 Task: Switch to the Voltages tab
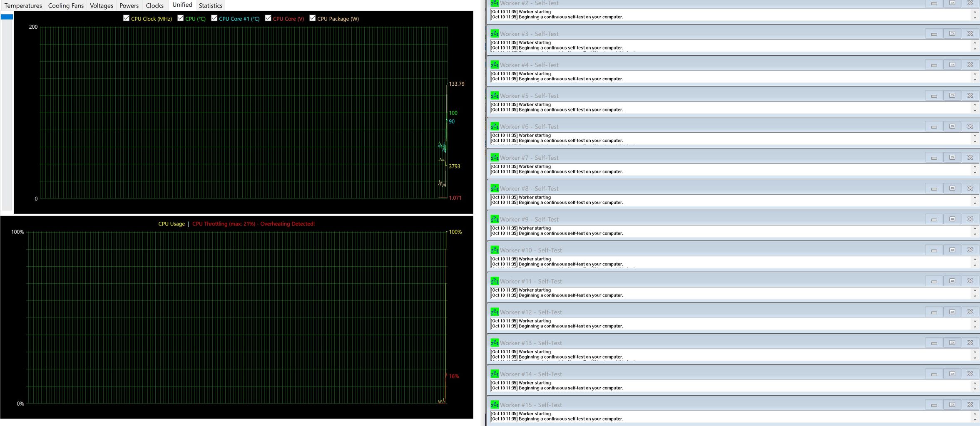pyautogui.click(x=102, y=5)
